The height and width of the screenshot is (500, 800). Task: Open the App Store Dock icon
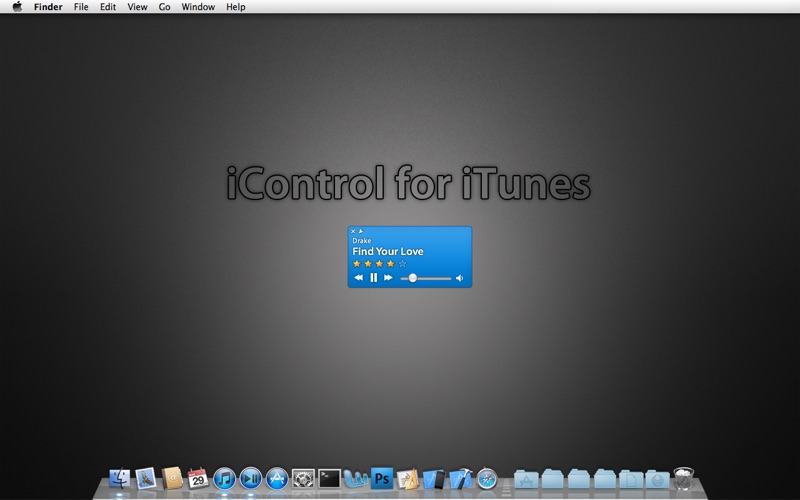(x=277, y=479)
